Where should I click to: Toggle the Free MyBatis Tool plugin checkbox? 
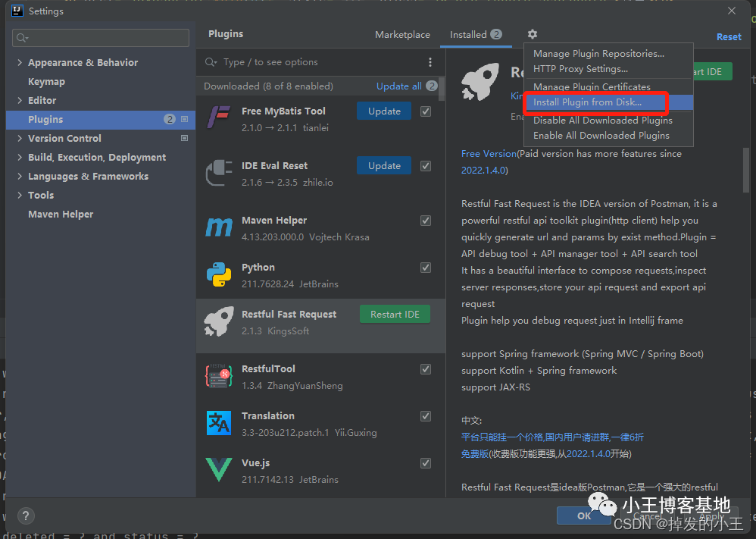click(426, 111)
